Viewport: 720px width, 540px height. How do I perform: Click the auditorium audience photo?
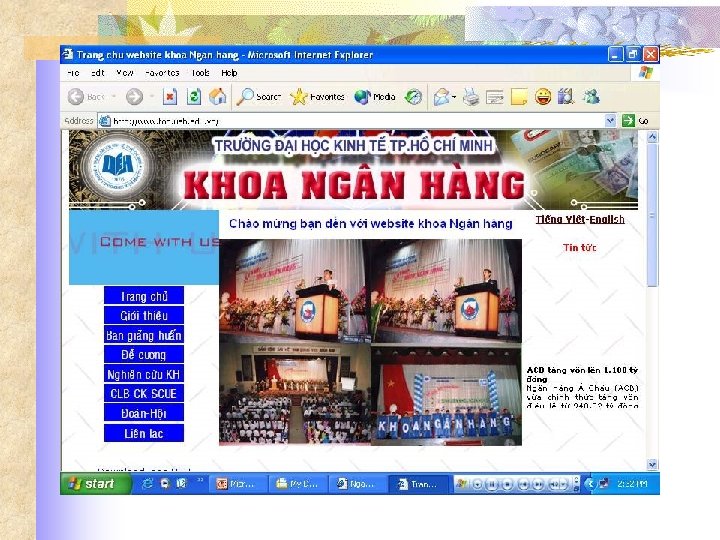(295, 394)
